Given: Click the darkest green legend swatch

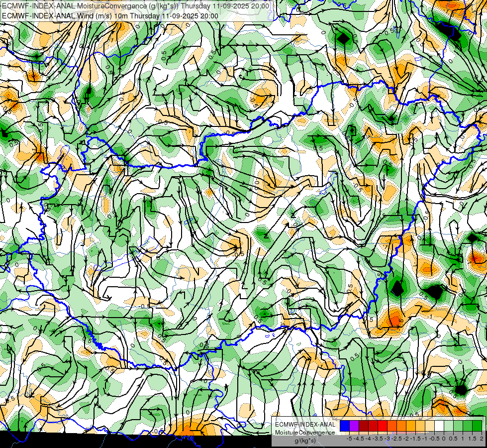Looking at the screenshot, I should (x=477, y=426).
